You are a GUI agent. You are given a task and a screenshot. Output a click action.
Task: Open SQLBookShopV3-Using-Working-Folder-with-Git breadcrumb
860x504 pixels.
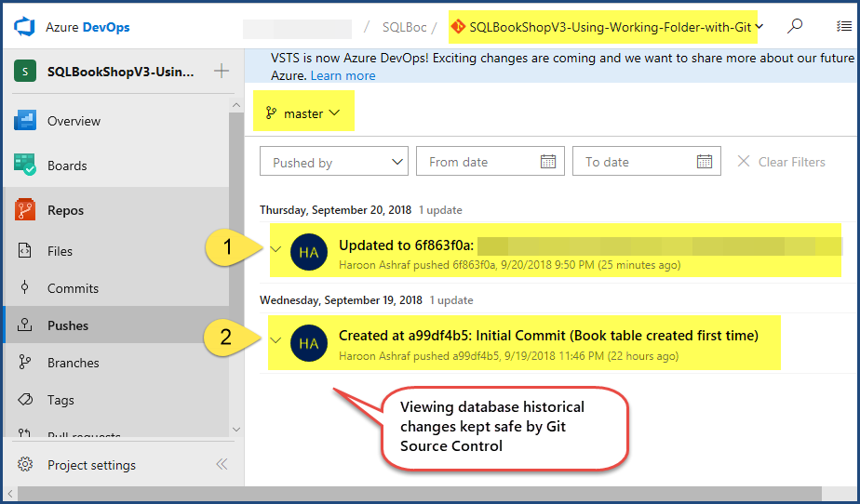point(610,27)
